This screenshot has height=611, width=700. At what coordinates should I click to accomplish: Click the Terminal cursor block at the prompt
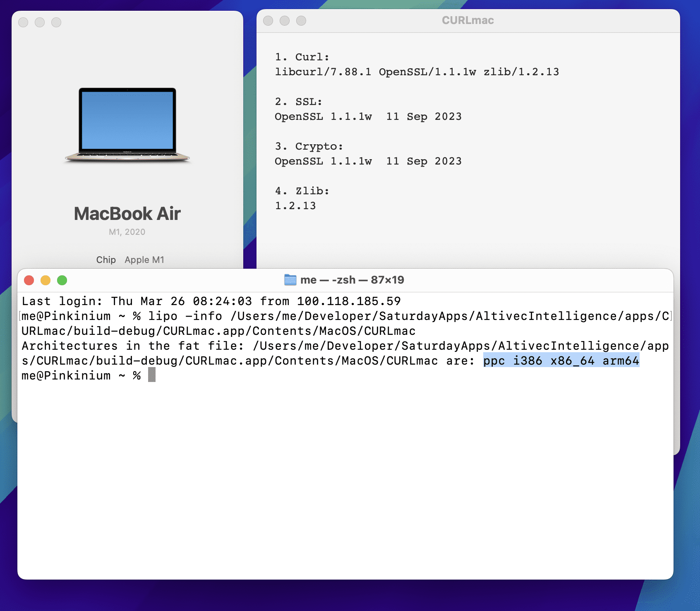coord(152,375)
